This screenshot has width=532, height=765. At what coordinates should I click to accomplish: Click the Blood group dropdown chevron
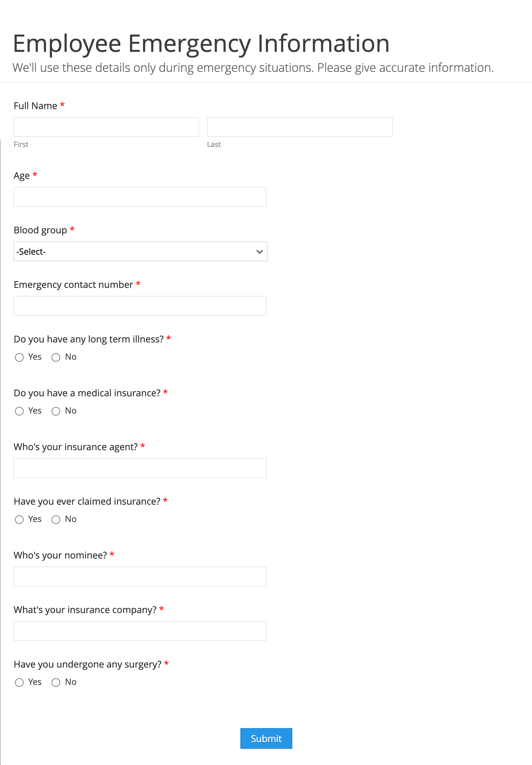[x=259, y=252]
